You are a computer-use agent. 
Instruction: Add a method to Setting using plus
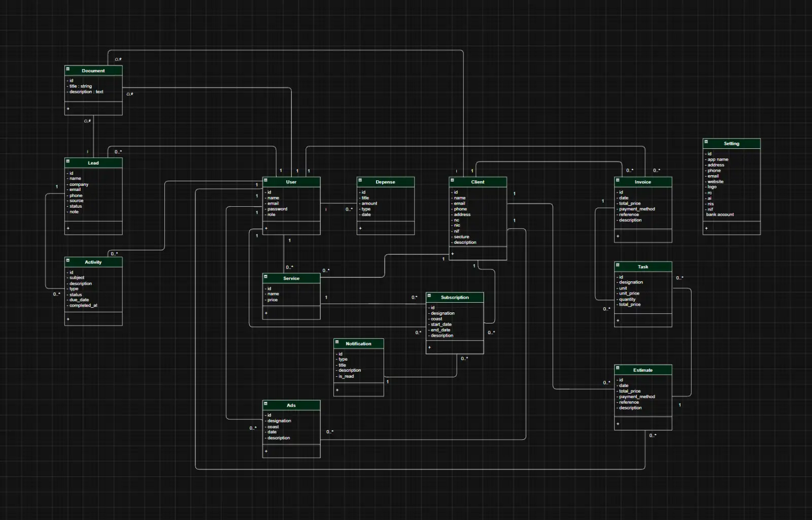(x=706, y=228)
